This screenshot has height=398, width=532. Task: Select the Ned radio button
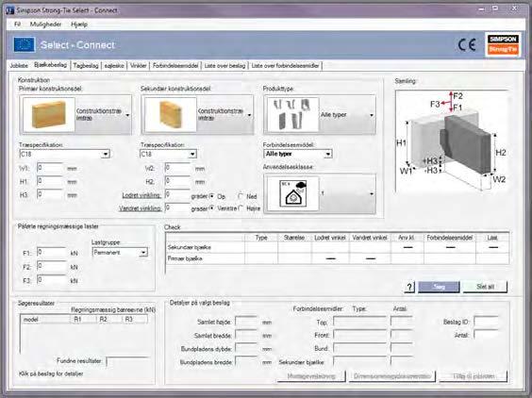click(241, 196)
